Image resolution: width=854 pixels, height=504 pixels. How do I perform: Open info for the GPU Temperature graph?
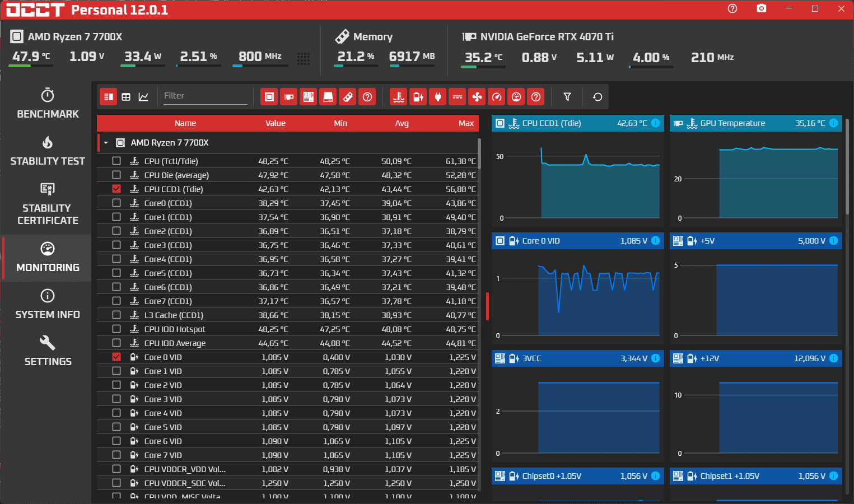[834, 123]
